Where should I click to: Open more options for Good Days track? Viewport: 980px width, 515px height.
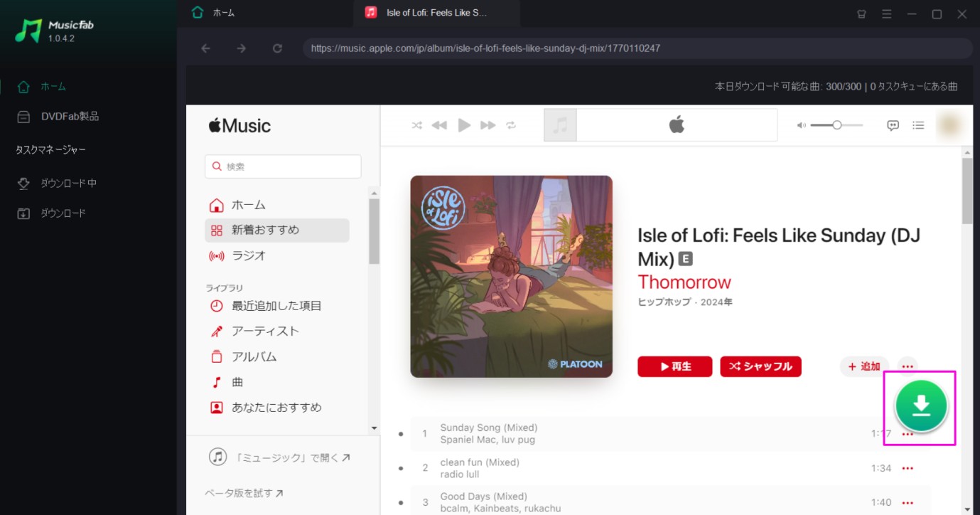click(908, 502)
